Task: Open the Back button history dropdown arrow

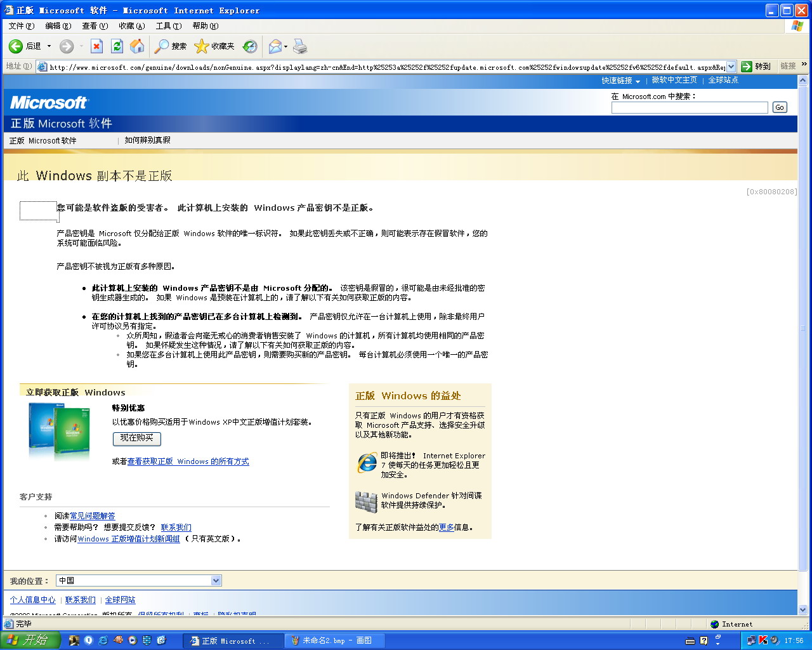Action: click(49, 46)
